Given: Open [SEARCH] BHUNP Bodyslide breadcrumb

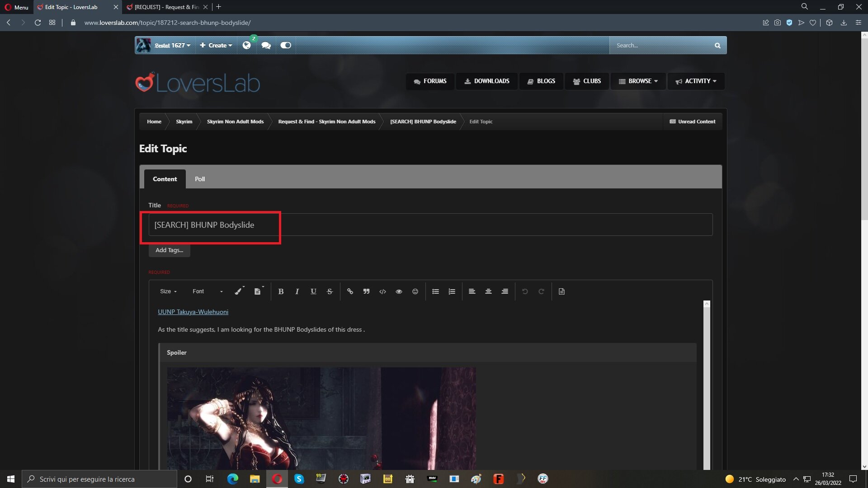Looking at the screenshot, I should pyautogui.click(x=423, y=122).
